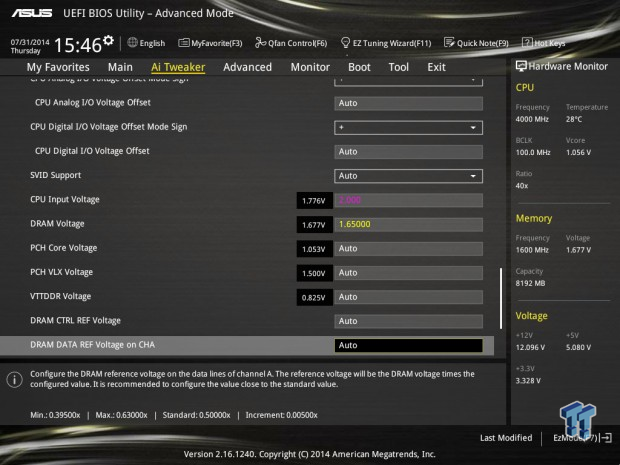Click the EZ Tuning Wizard bulb icon
The image size is (620, 465).
pos(345,42)
